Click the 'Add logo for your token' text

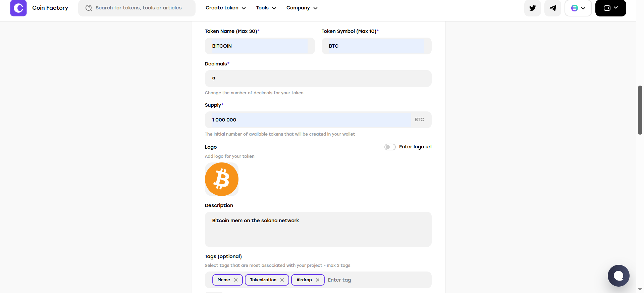click(230, 156)
